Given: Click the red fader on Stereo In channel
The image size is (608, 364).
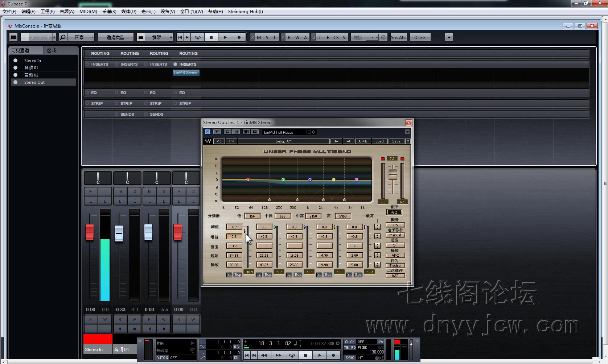Looking at the screenshot, I should coord(90,232).
